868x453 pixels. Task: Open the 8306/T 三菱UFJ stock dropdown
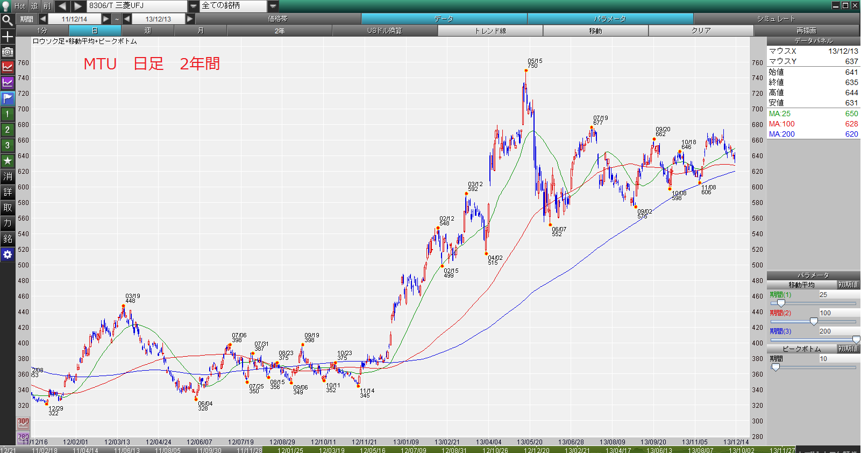(x=194, y=6)
